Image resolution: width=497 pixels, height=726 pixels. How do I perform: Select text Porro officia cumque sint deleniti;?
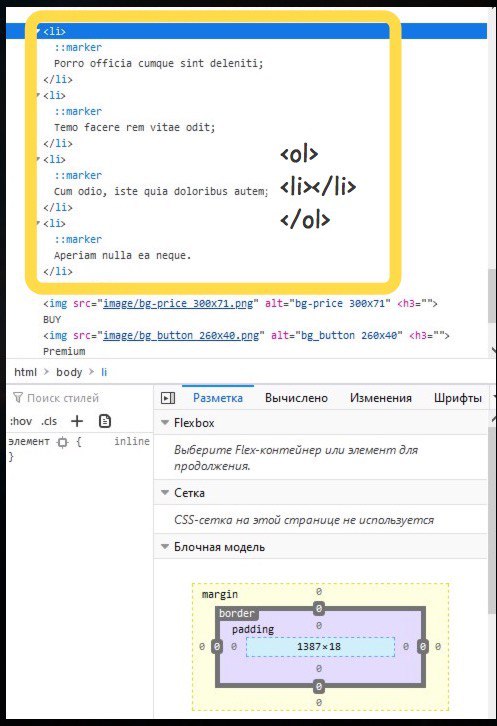pyautogui.click(x=158, y=63)
